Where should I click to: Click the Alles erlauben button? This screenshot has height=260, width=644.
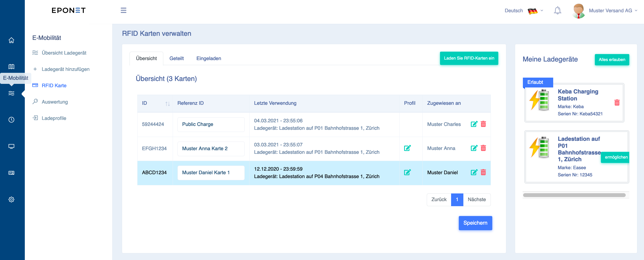(x=612, y=60)
